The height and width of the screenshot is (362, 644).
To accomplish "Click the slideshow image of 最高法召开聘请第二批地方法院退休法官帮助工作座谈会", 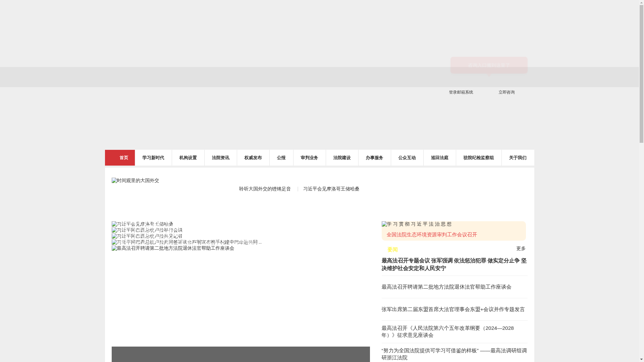I will tap(173, 248).
